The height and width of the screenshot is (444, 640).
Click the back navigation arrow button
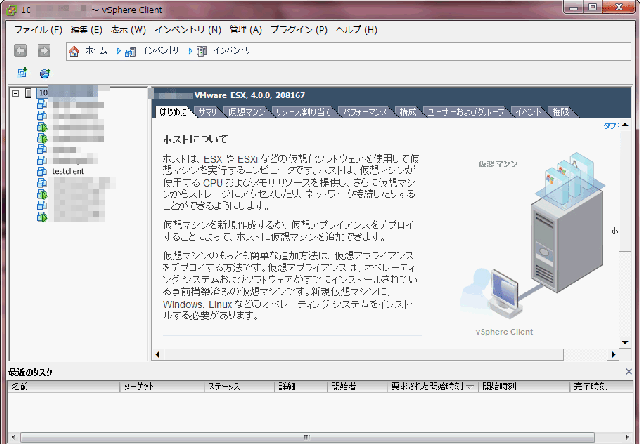(x=20, y=51)
